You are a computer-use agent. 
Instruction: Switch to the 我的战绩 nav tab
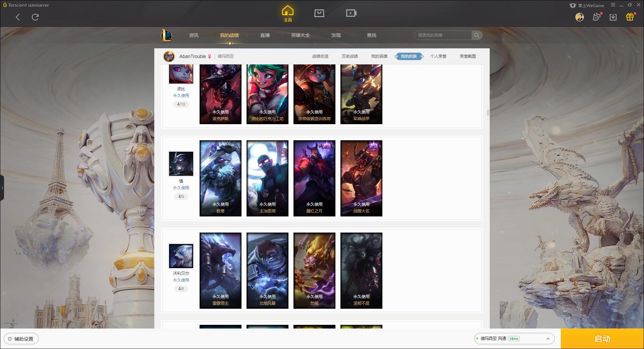[x=229, y=35]
